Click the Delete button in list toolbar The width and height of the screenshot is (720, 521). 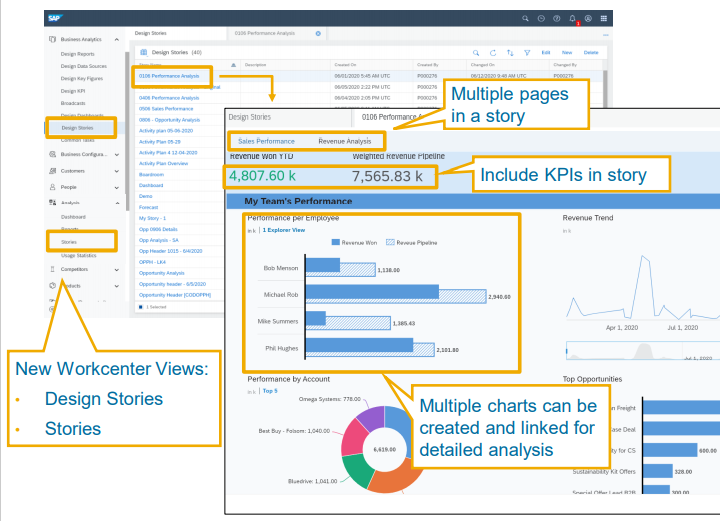point(591,53)
